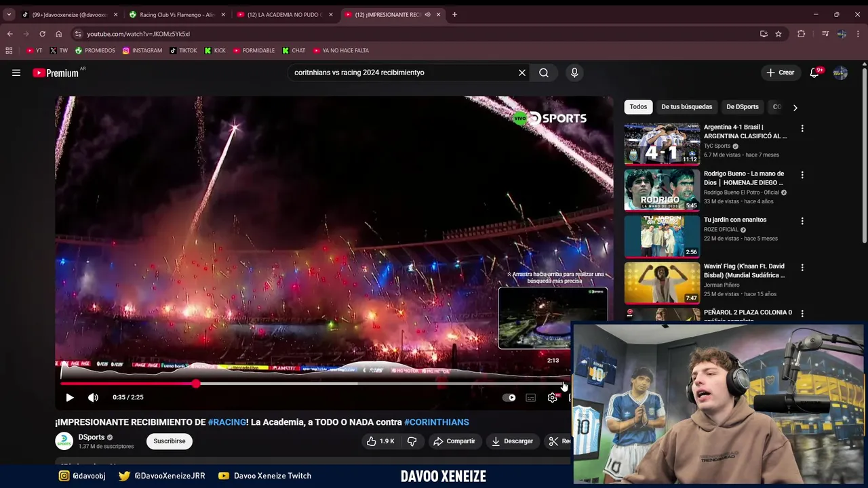Screen dimensions: 868x488
Task: Open browser extensions puzzle icon
Action: pyautogui.click(x=801, y=34)
